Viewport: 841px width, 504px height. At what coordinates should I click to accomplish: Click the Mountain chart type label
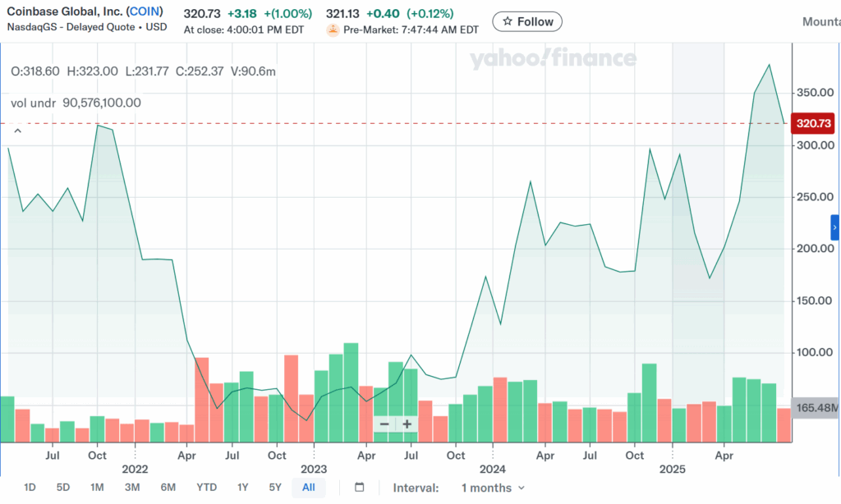(x=821, y=21)
